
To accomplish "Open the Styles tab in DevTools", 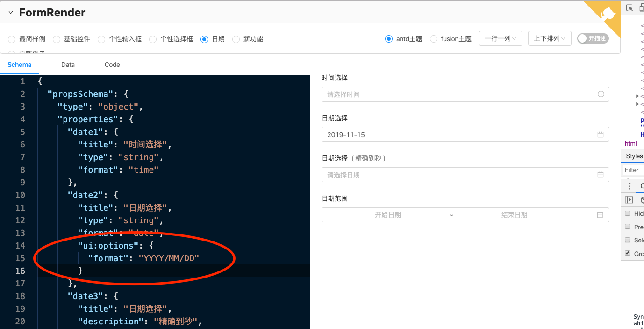I will pyautogui.click(x=634, y=156).
